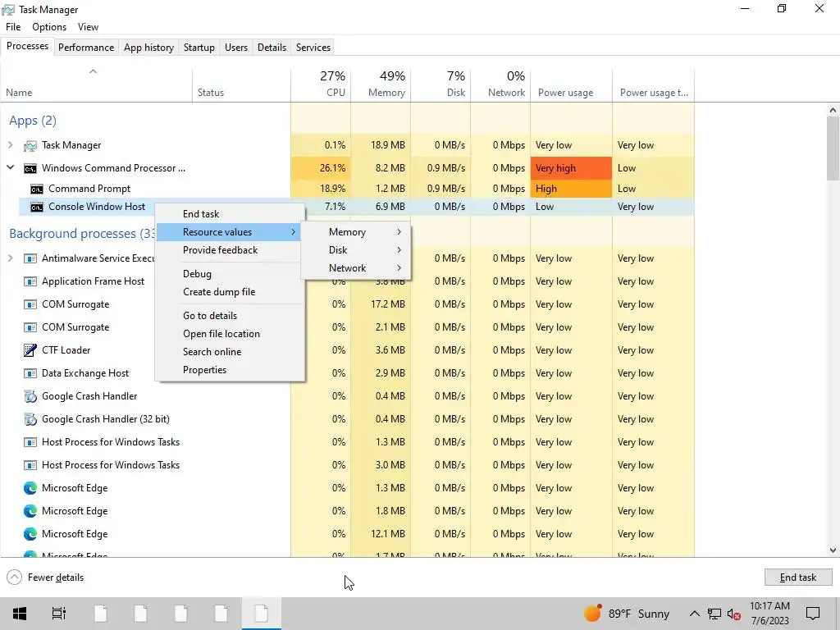
Task: Click the weather widget showing 89°F Sunny
Action: coord(626,614)
